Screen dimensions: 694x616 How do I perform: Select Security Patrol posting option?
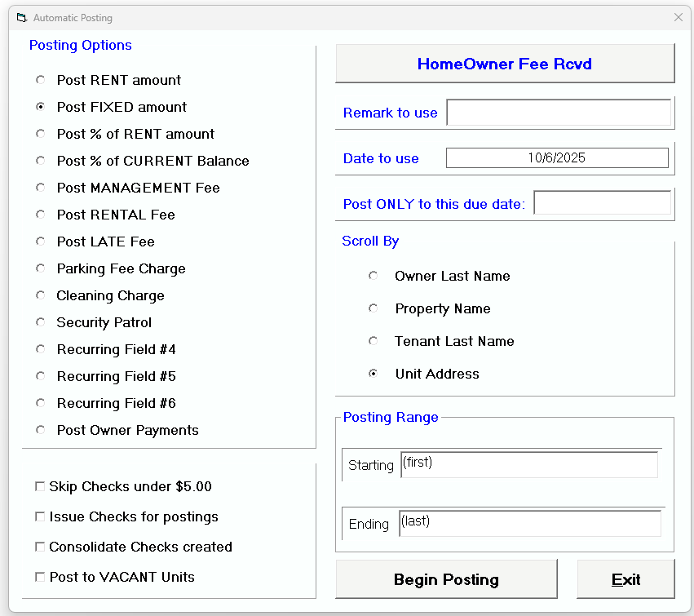[40, 322]
